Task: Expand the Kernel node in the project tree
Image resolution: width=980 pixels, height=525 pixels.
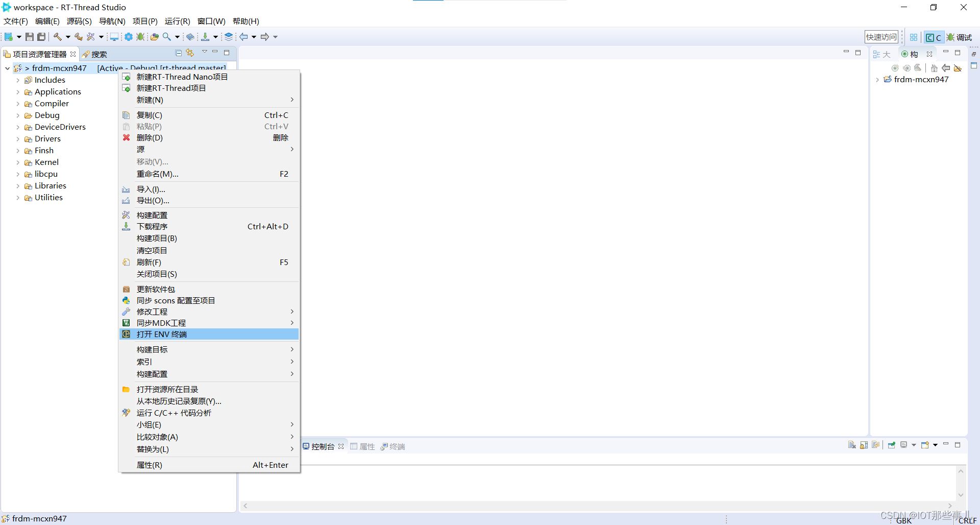Action: pyautogui.click(x=18, y=162)
